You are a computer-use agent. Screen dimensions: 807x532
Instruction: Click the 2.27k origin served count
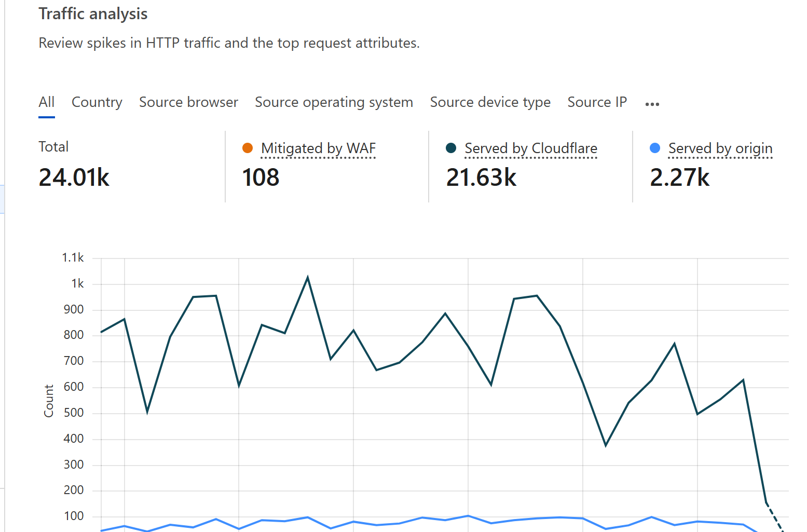(x=679, y=178)
